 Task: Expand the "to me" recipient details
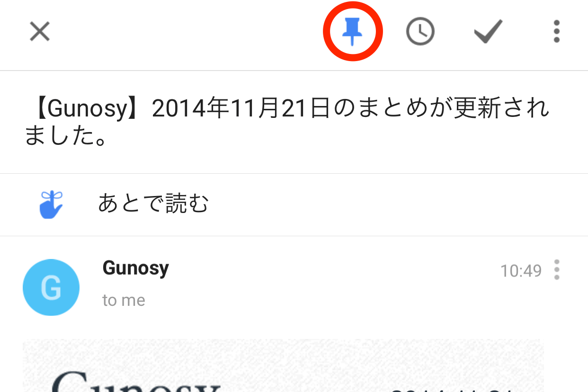[124, 300]
